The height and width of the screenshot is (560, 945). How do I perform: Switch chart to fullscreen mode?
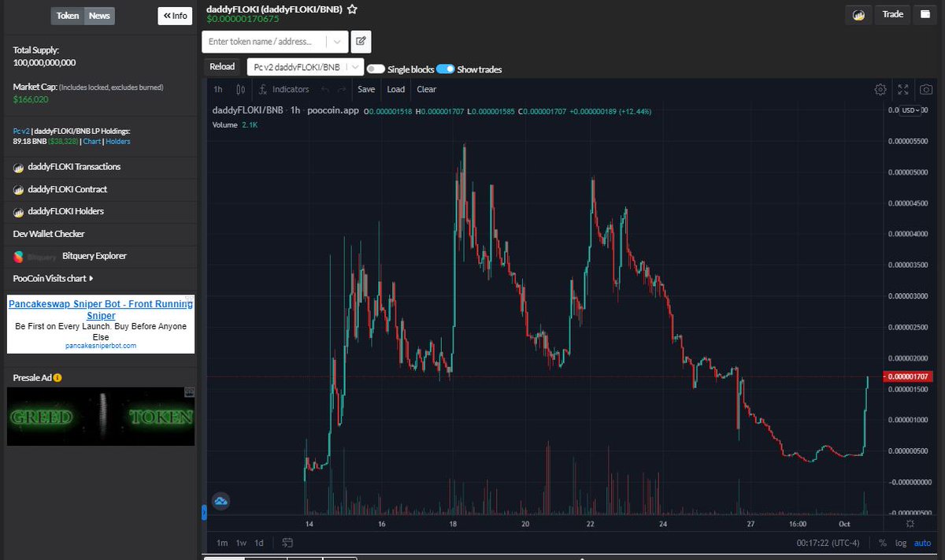[903, 90]
